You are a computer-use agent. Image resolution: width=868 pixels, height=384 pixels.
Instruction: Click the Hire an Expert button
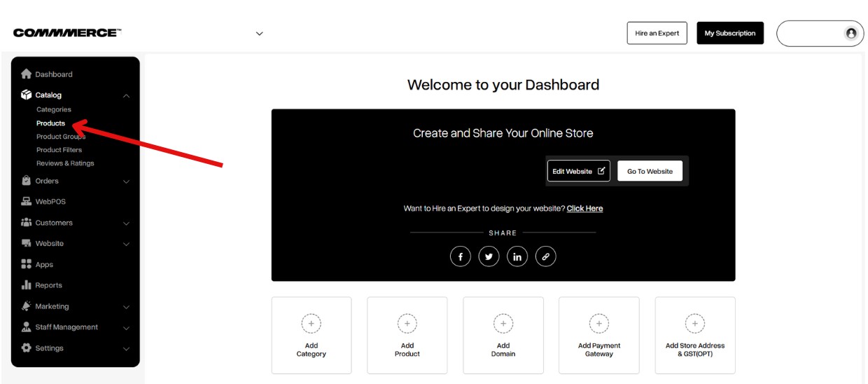pyautogui.click(x=657, y=33)
